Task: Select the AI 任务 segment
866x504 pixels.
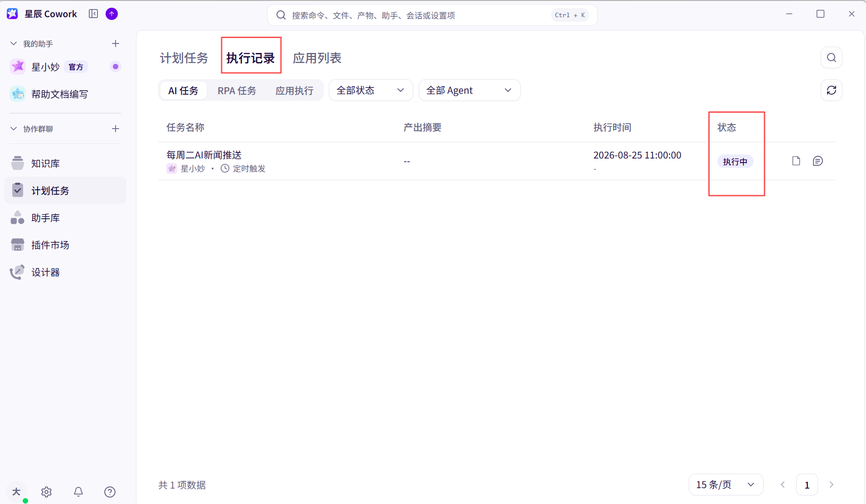Action: coord(183,91)
